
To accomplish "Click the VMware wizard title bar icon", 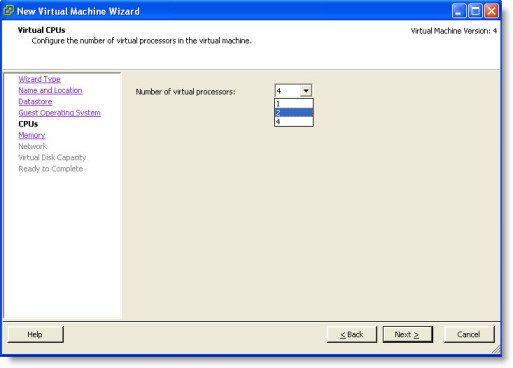I will (8, 11).
